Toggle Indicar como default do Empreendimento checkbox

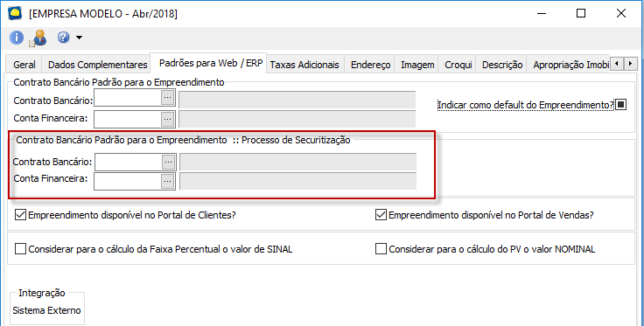tap(620, 105)
